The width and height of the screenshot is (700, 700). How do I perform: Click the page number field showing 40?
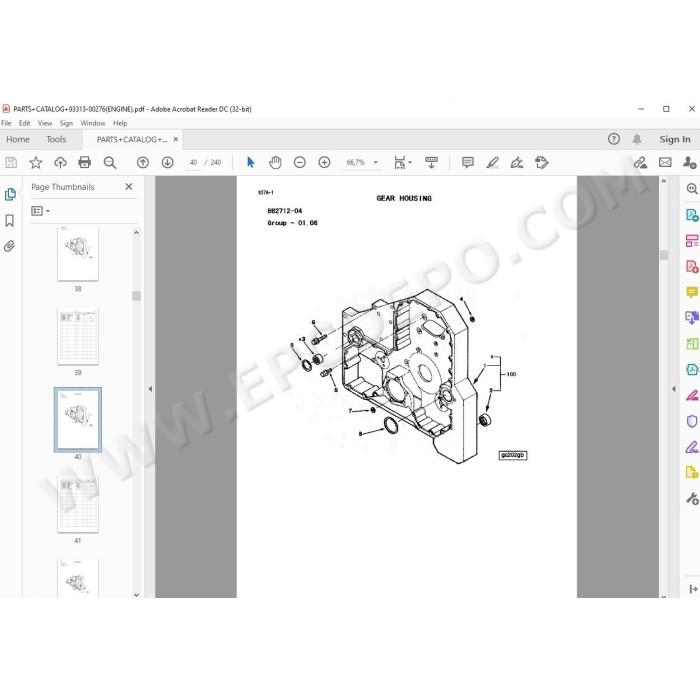pos(193,162)
